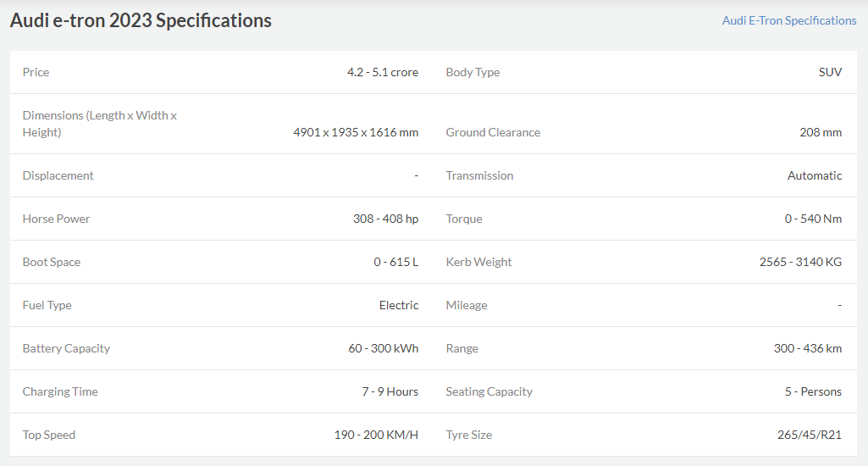Select the 5 - Persons value
The width and height of the screenshot is (868, 466).
(x=813, y=391)
